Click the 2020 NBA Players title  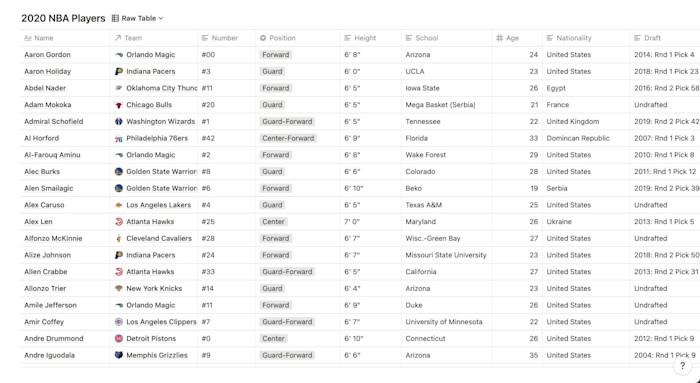coord(63,18)
